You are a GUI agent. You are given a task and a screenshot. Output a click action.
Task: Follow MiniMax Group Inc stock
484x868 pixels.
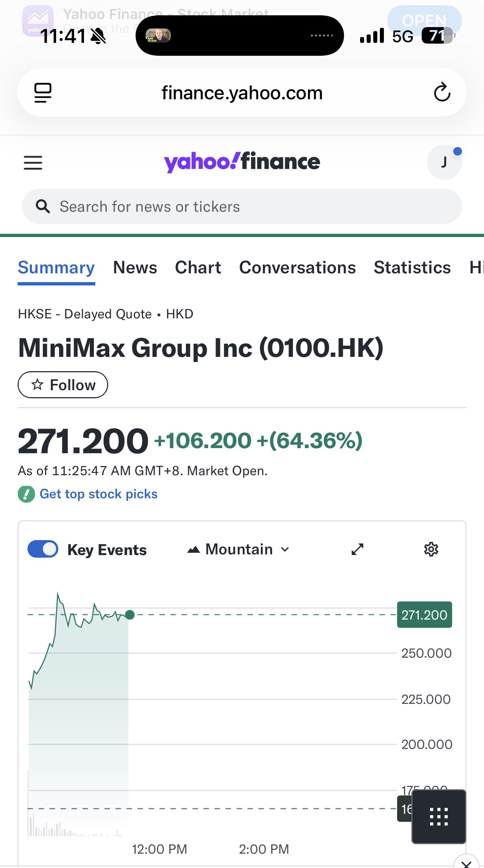[x=63, y=385]
